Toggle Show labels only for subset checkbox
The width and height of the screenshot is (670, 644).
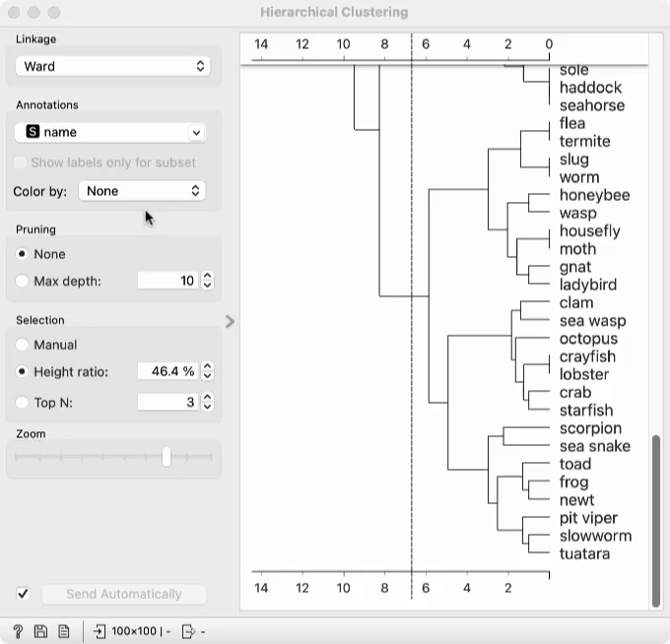tap(20, 162)
